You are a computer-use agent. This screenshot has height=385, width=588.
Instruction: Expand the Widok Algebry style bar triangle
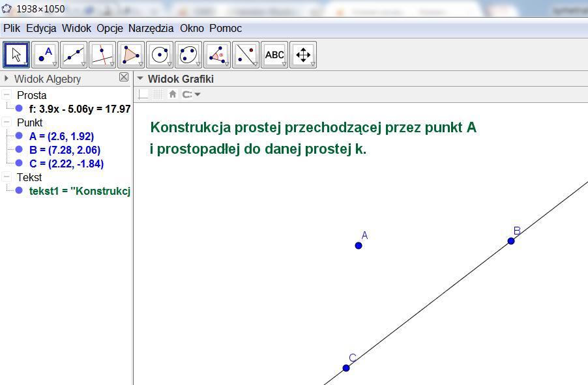(7, 79)
